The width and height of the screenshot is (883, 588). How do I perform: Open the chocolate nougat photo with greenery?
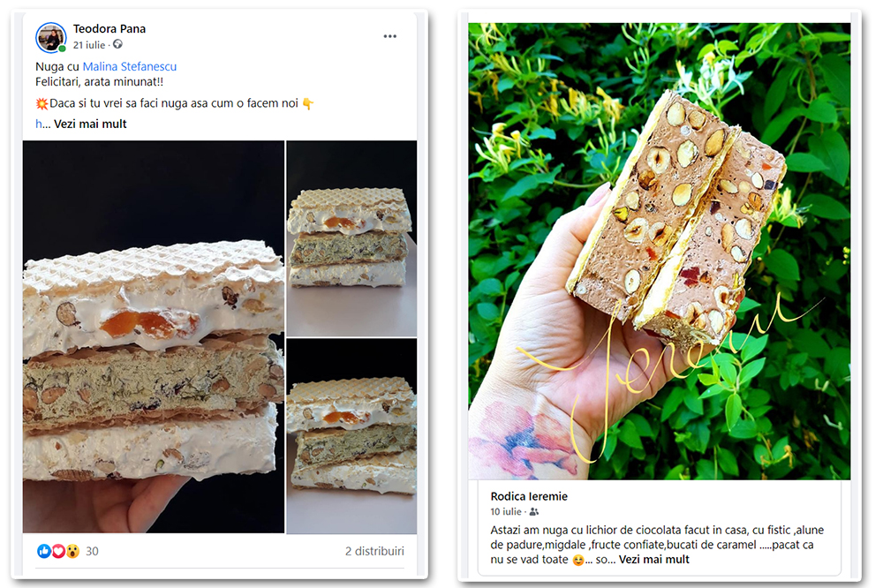660,252
